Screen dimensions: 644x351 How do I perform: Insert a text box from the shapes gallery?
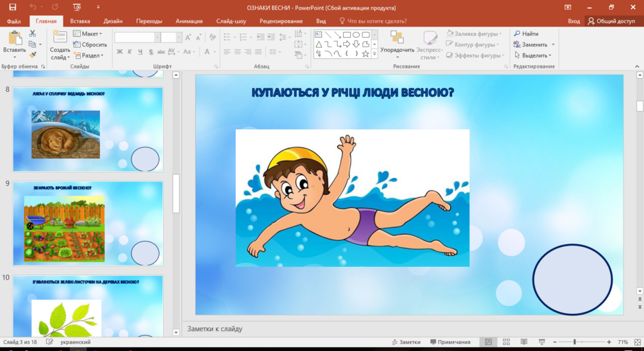coord(319,34)
